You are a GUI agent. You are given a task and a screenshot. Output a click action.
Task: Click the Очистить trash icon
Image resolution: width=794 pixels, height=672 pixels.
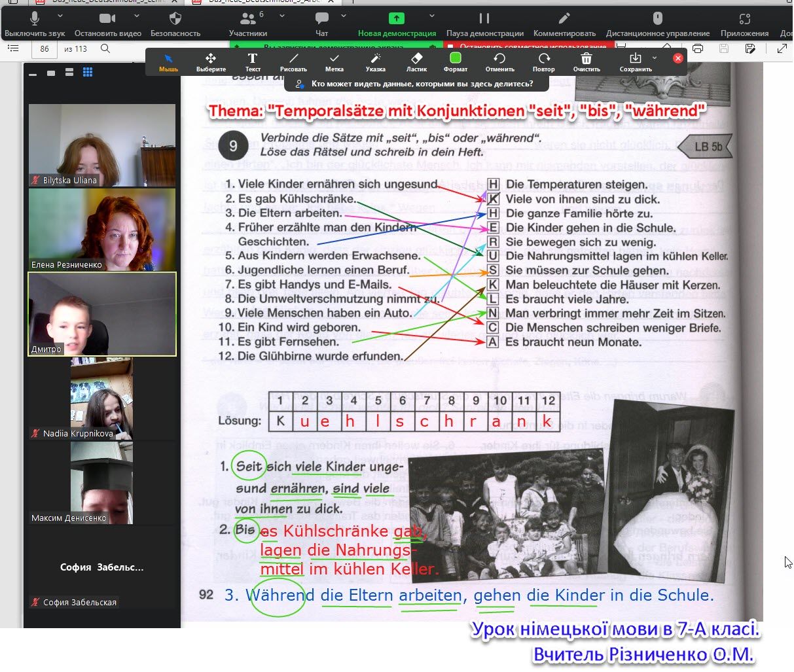click(x=586, y=62)
